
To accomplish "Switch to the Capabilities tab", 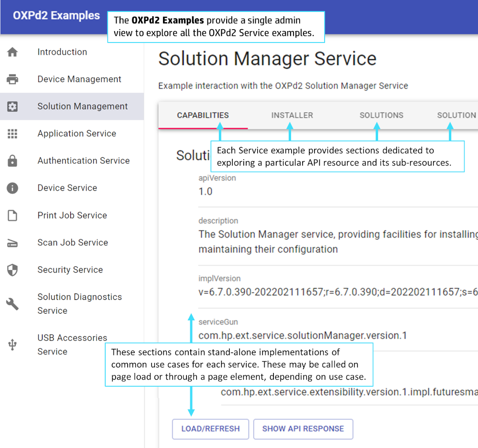I will point(203,115).
